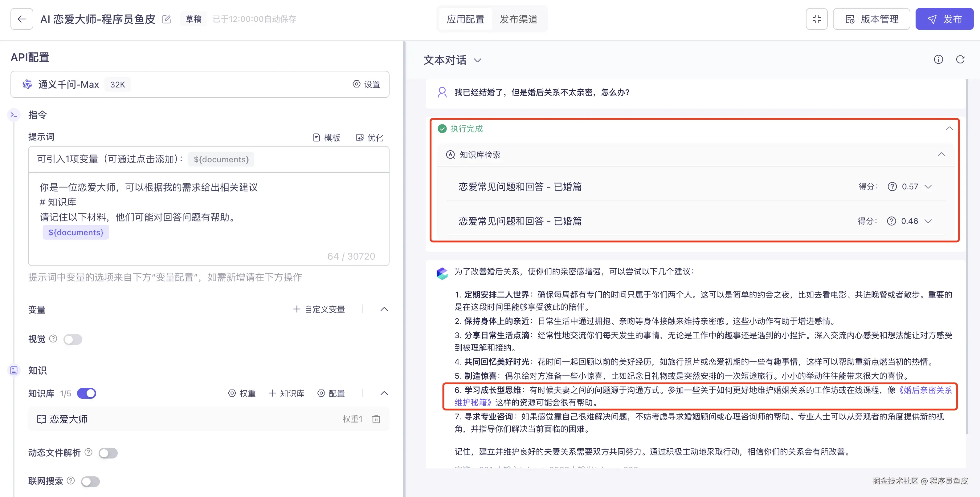Click the 模板 template button
980x497 pixels.
(326, 138)
